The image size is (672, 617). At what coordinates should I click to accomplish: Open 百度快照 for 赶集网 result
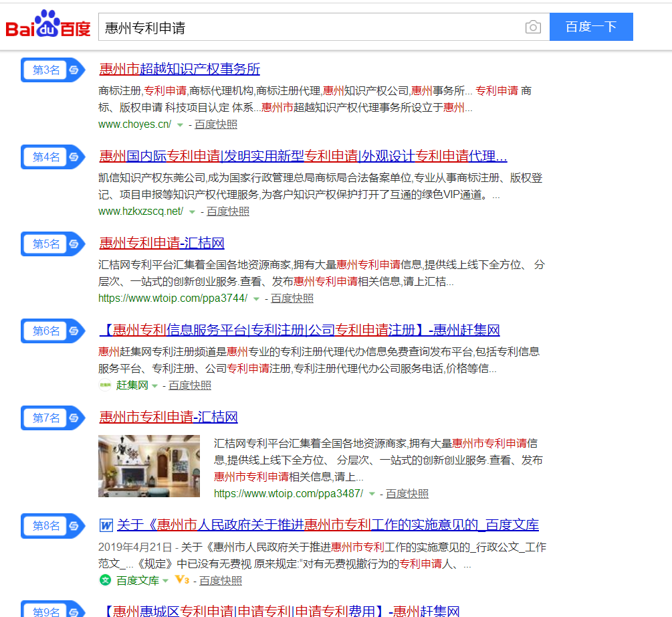(x=190, y=385)
